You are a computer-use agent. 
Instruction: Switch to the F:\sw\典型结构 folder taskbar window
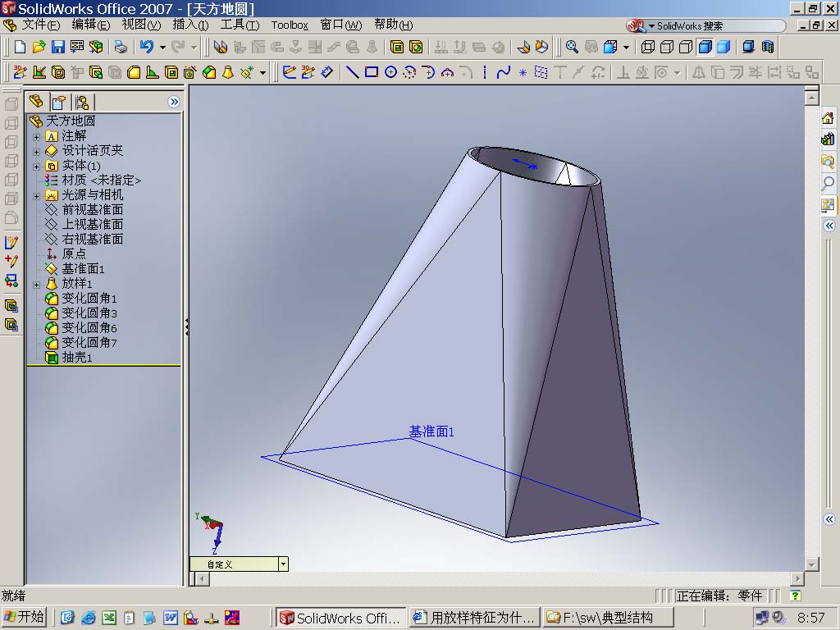(x=608, y=618)
